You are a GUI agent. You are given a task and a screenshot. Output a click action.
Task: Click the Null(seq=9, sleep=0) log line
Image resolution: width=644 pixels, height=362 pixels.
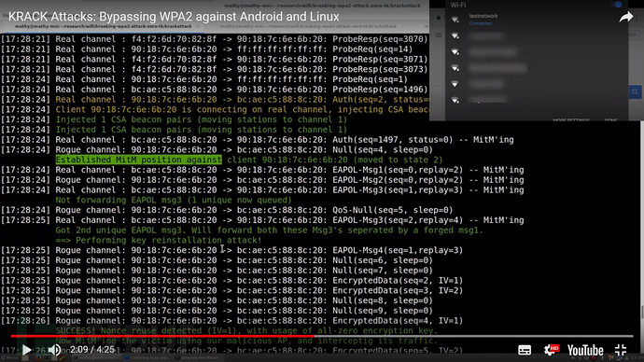click(x=217, y=311)
